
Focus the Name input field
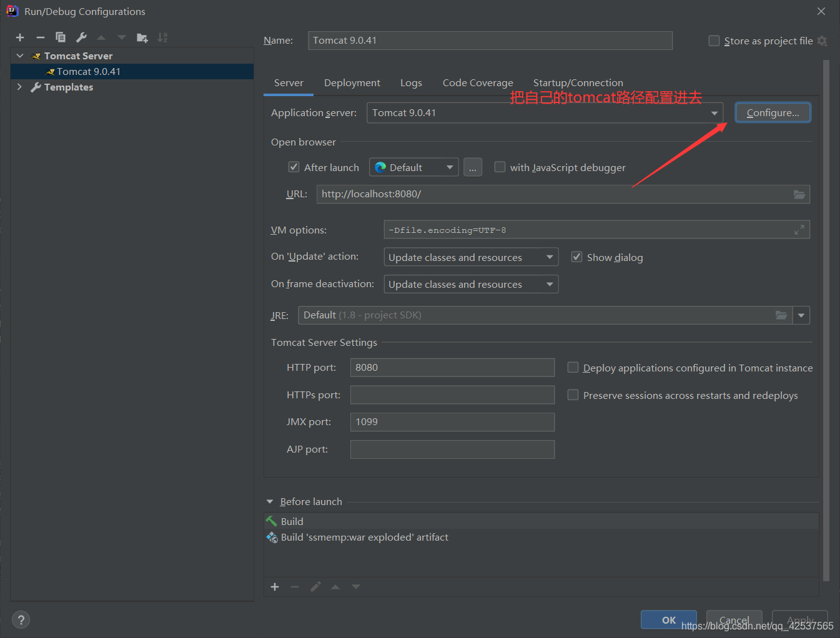pos(490,41)
